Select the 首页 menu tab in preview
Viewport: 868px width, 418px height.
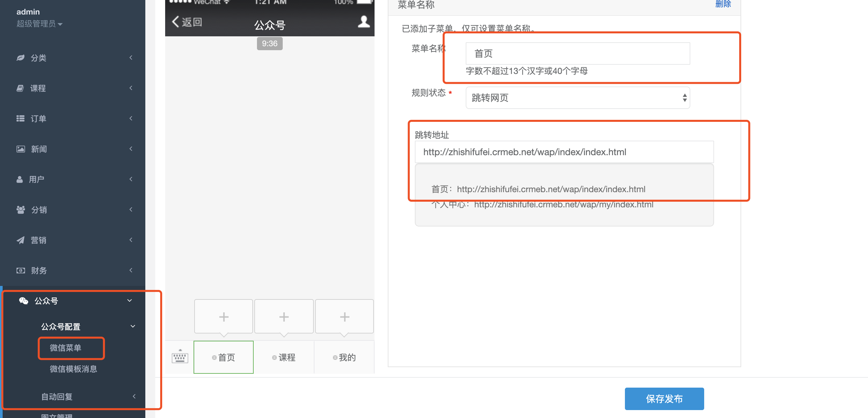tap(223, 357)
